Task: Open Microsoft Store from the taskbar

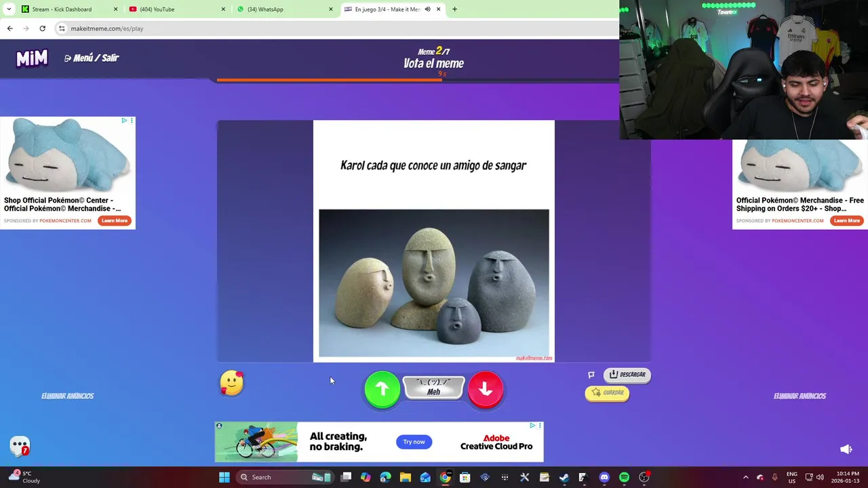Action: (465, 477)
